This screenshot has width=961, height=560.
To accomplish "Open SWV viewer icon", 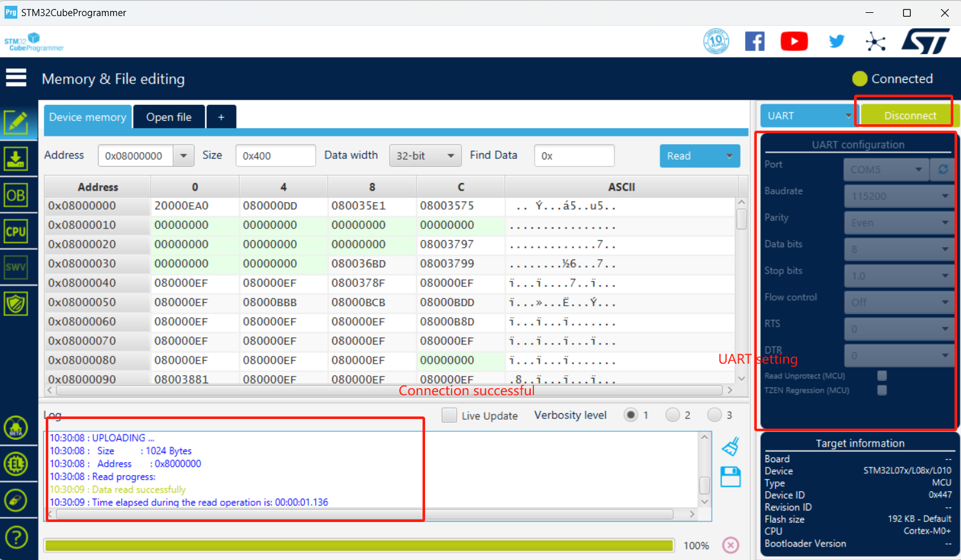I will pos(16,267).
